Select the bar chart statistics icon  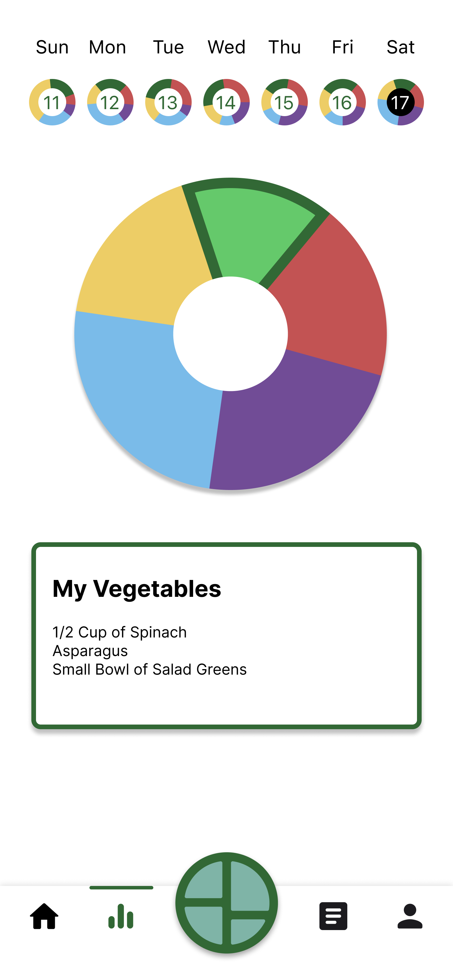click(121, 916)
